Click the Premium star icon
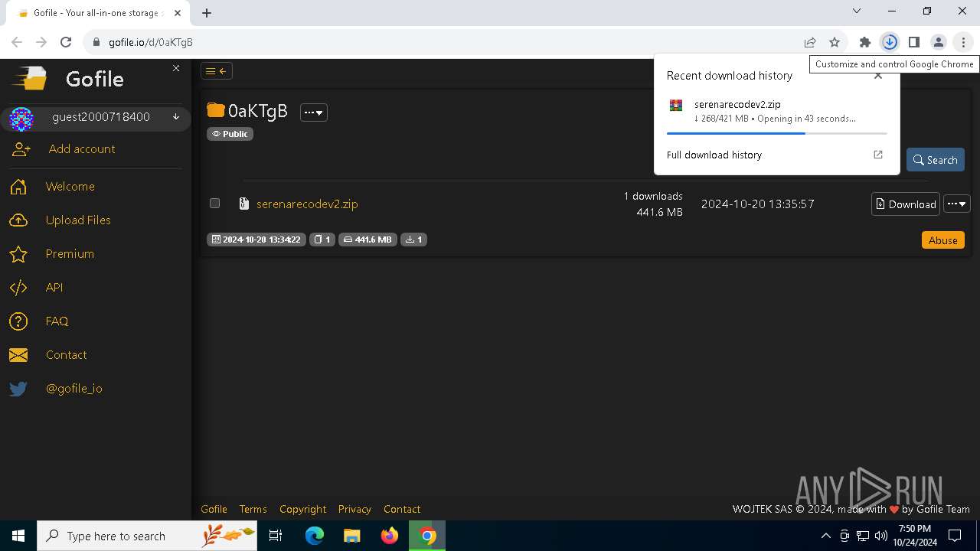Image resolution: width=980 pixels, height=551 pixels. (x=18, y=254)
